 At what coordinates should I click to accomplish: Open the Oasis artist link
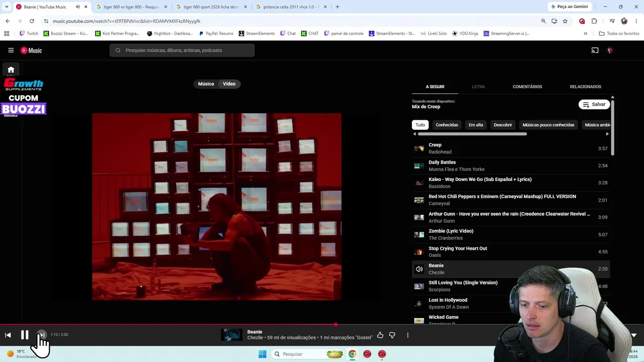(435, 255)
